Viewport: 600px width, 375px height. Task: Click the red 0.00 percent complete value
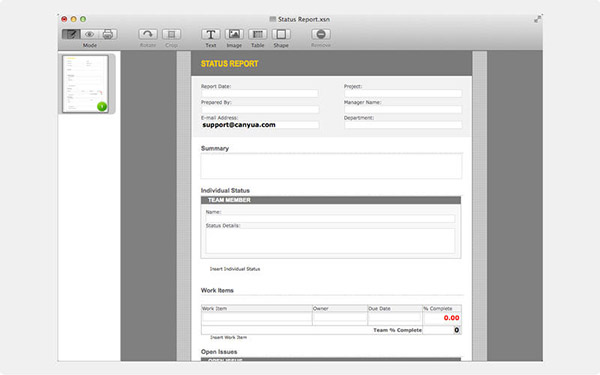click(451, 318)
